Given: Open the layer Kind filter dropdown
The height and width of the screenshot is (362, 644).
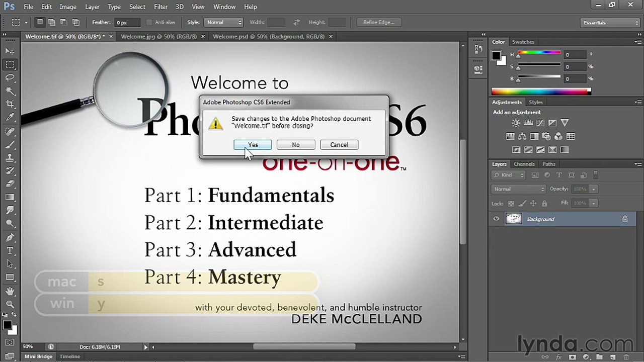Looking at the screenshot, I should pyautogui.click(x=508, y=175).
